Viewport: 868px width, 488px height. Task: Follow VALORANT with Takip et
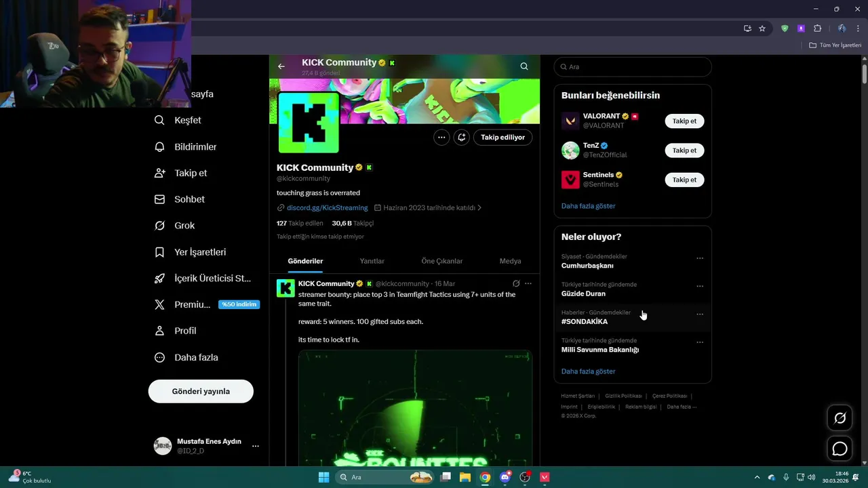click(x=684, y=121)
